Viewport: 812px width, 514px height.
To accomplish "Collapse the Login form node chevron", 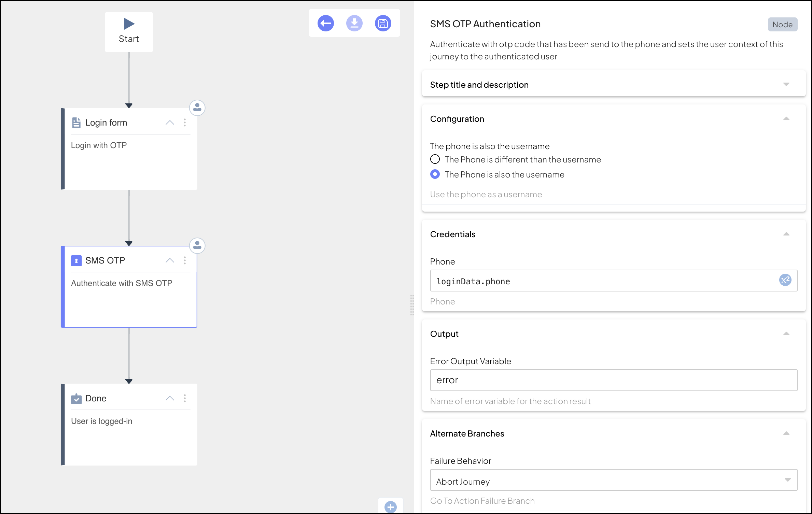I will (170, 123).
